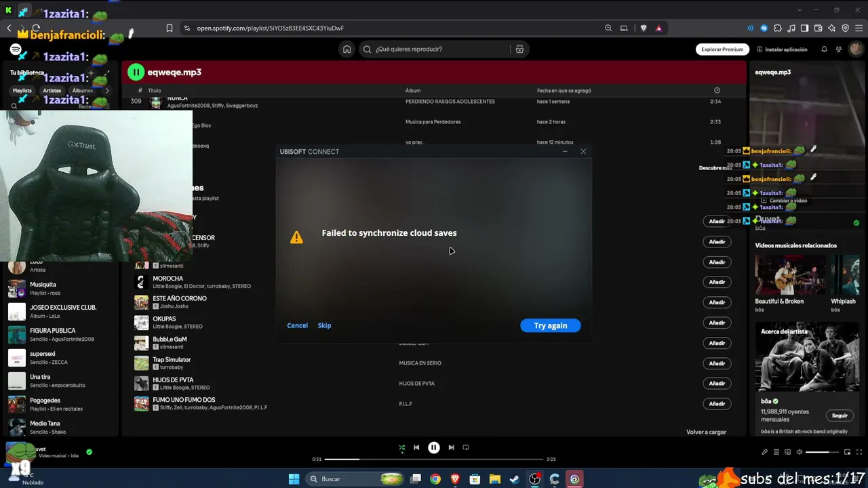The image size is (868, 488).
Task: Open the zoom indicator in address bar
Action: (x=608, y=28)
